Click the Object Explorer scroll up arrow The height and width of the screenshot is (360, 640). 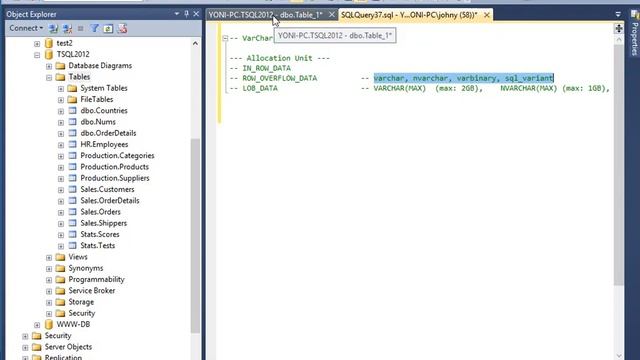pos(195,43)
